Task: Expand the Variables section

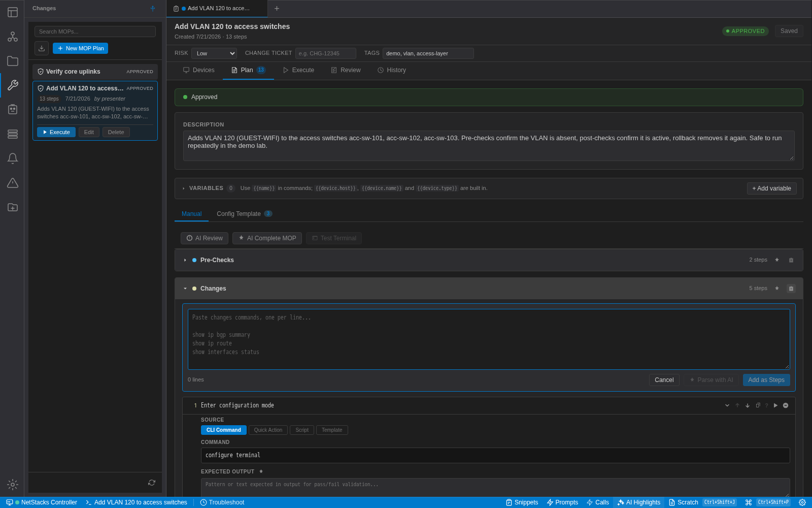Action: tap(184, 188)
